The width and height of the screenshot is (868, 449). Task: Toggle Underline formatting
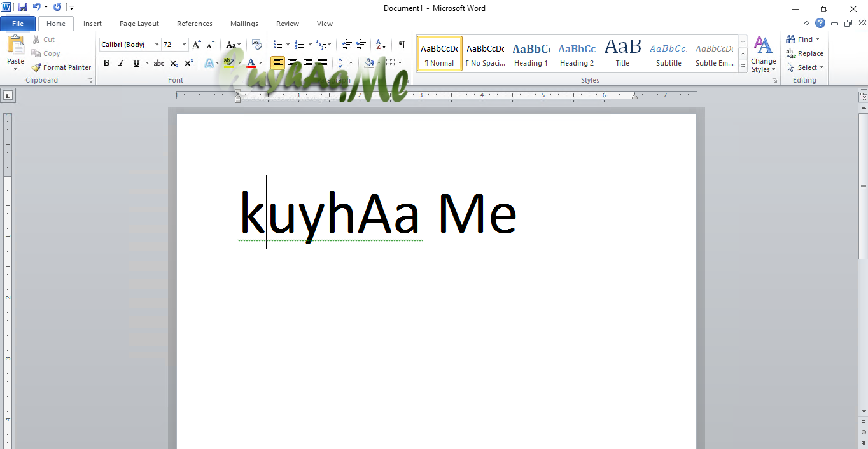point(136,63)
